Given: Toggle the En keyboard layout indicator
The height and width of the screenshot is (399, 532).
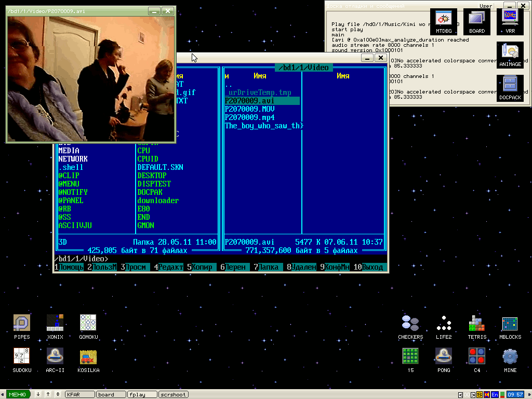Looking at the screenshot, I should [495, 395].
